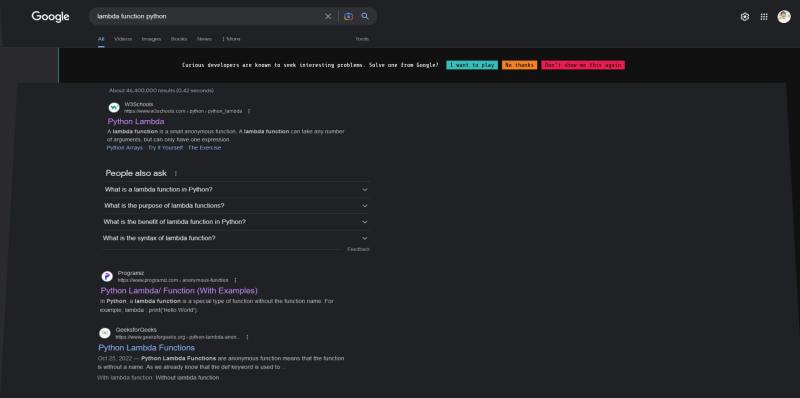The image size is (800, 398).
Task: Click the 'I want to play' button
Action: [472, 65]
